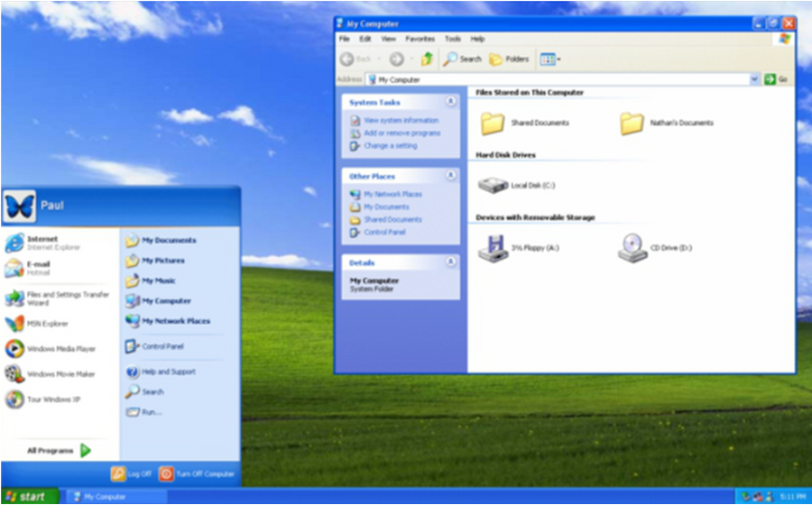Open My Documents in Start menu
The image size is (812, 505).
pos(161,240)
